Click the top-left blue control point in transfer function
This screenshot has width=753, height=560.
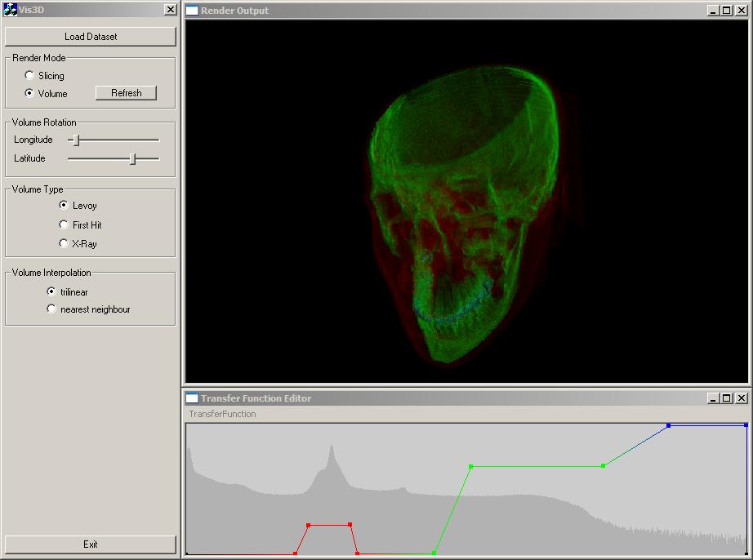[x=668, y=425]
